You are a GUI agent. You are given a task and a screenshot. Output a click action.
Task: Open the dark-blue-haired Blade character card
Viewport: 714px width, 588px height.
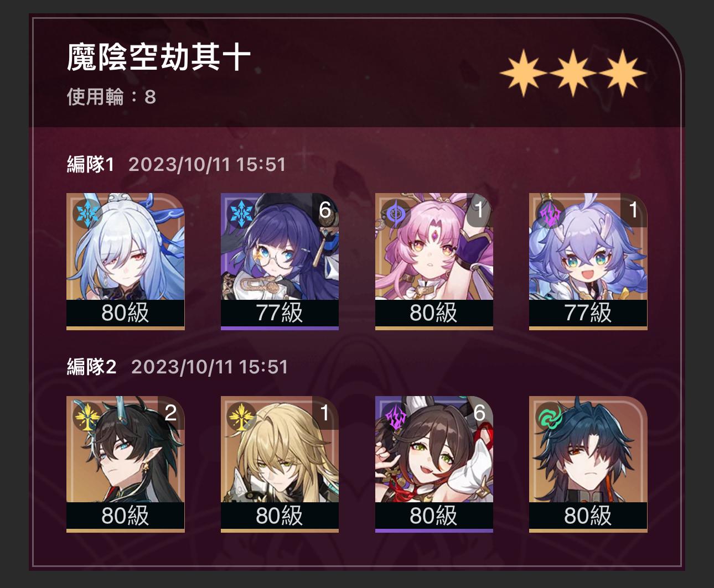click(588, 464)
